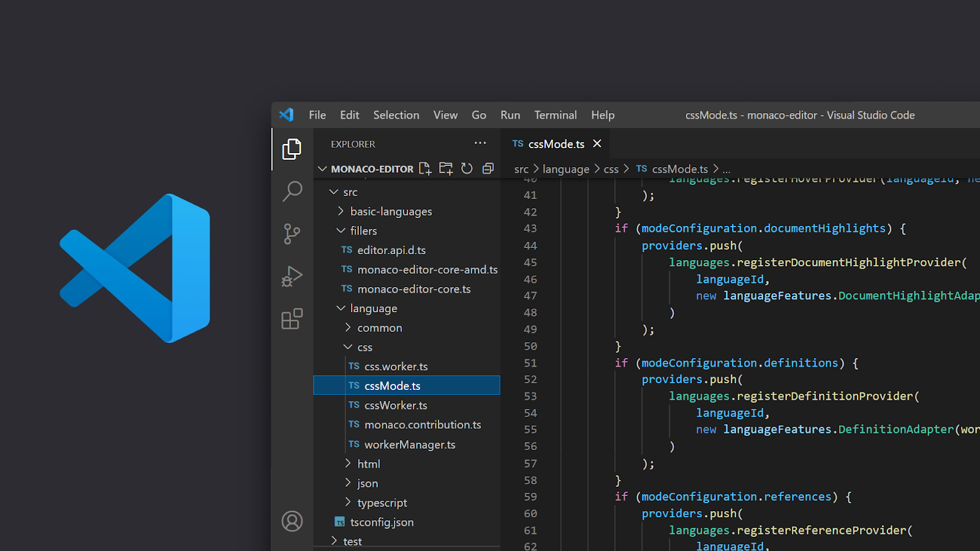Open Explorer's more actions ellipsis menu
This screenshot has height=551, width=980.
[x=480, y=143]
